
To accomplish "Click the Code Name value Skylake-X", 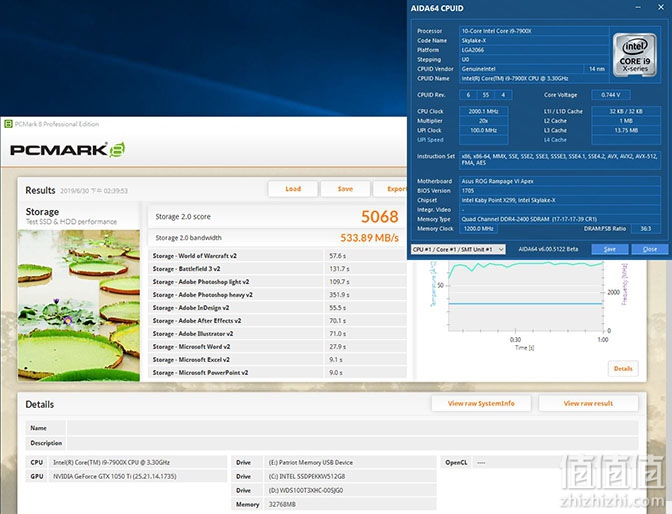I will point(534,40).
